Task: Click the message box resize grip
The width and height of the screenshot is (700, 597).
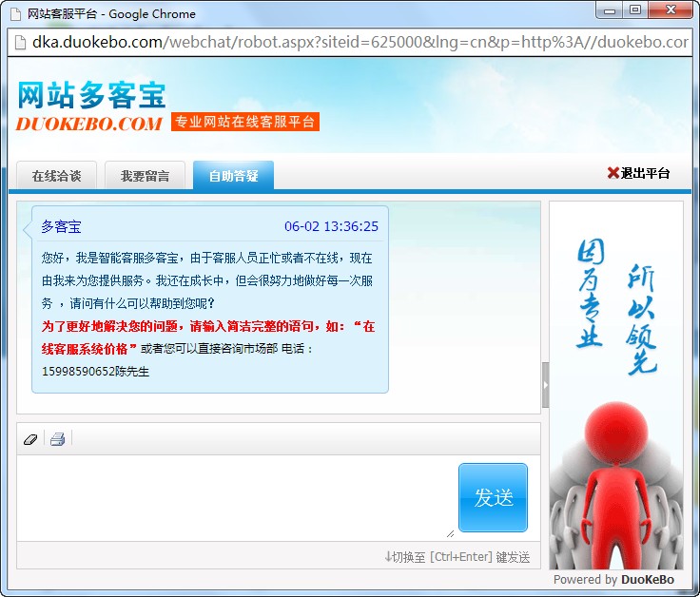Action: pos(450,533)
